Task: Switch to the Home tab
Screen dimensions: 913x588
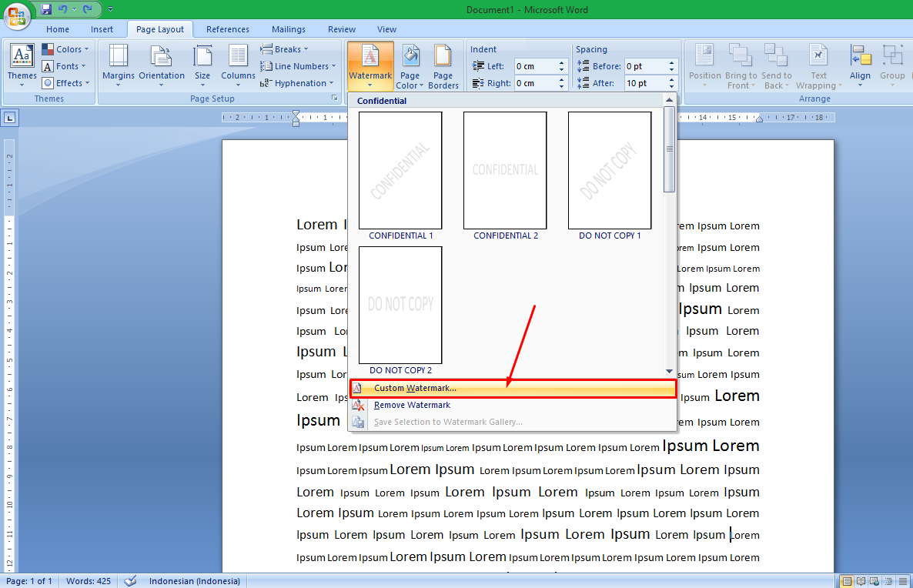Action: pos(58,29)
